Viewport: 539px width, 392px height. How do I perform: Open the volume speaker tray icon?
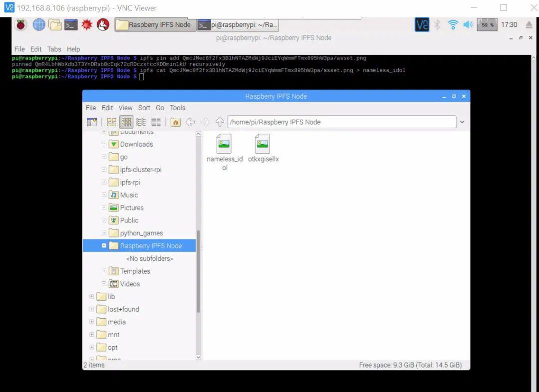point(468,25)
